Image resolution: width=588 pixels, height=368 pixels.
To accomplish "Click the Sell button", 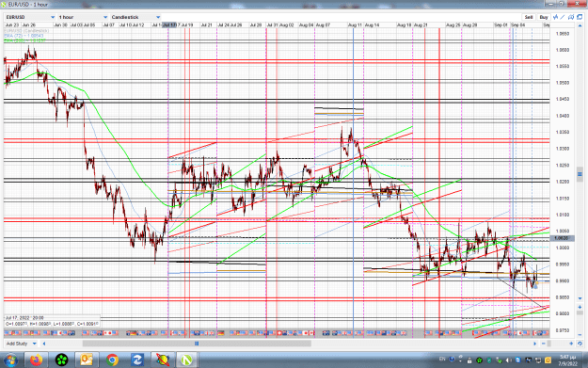I will 529,17.
